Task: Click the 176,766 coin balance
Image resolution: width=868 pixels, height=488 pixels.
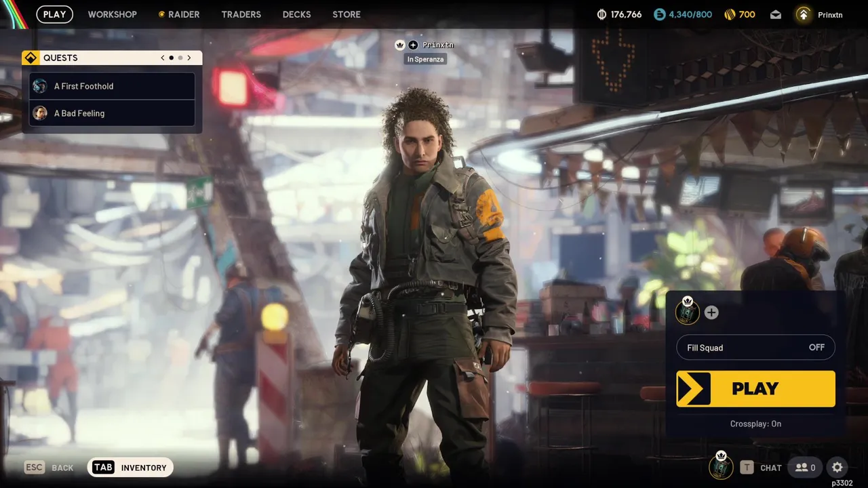Action: [x=626, y=14]
